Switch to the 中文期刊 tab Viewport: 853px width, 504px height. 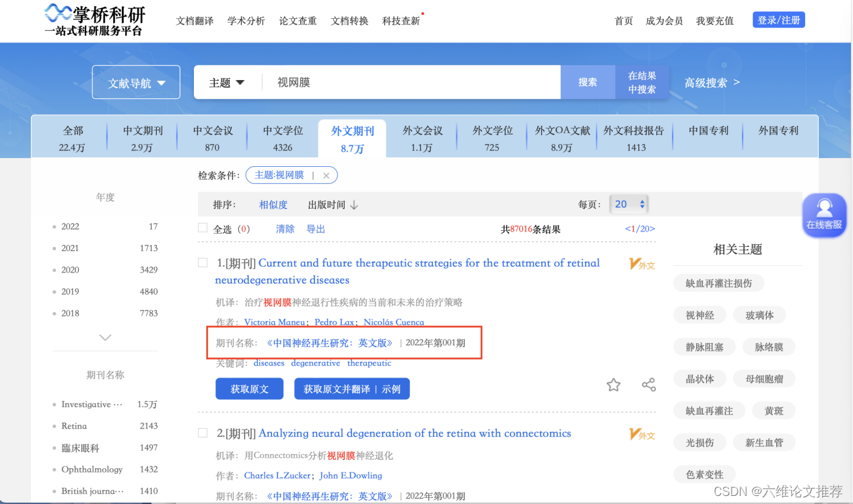click(143, 138)
